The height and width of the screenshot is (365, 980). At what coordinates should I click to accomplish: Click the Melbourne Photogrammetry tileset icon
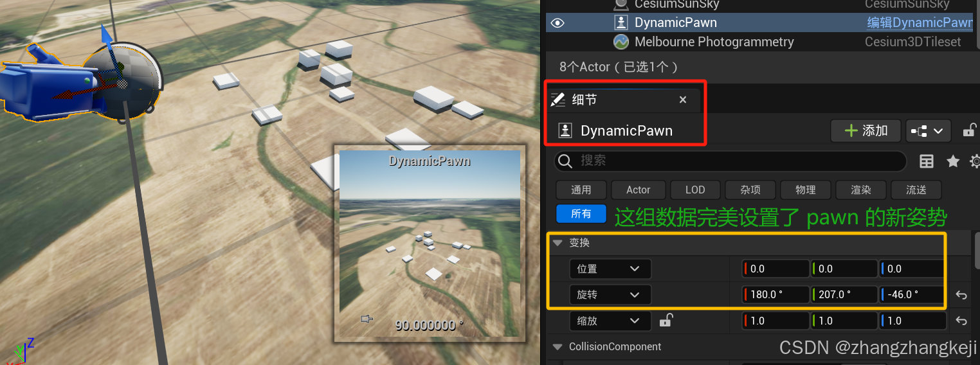click(621, 42)
